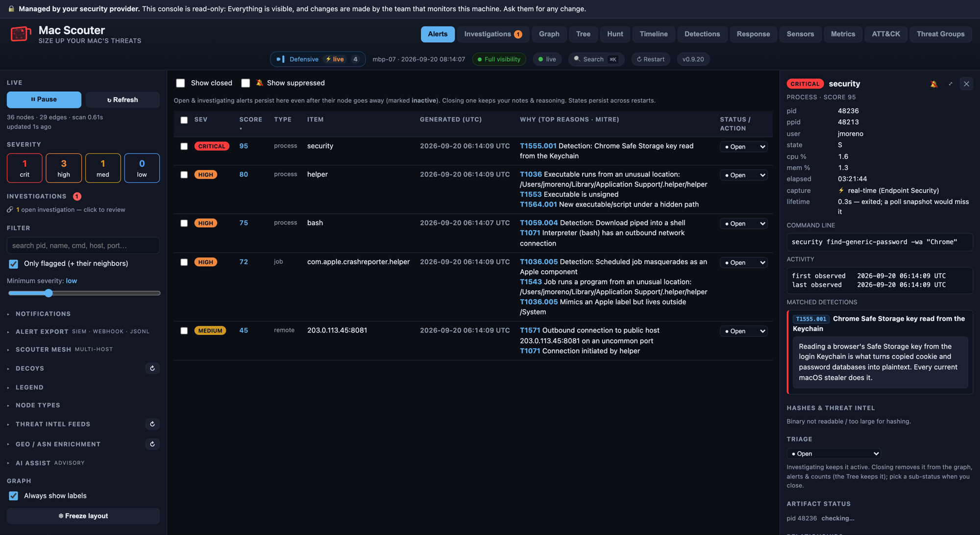The height and width of the screenshot is (535, 980).
Task: Click the Mac Scouter logo icon
Action: coord(21,34)
